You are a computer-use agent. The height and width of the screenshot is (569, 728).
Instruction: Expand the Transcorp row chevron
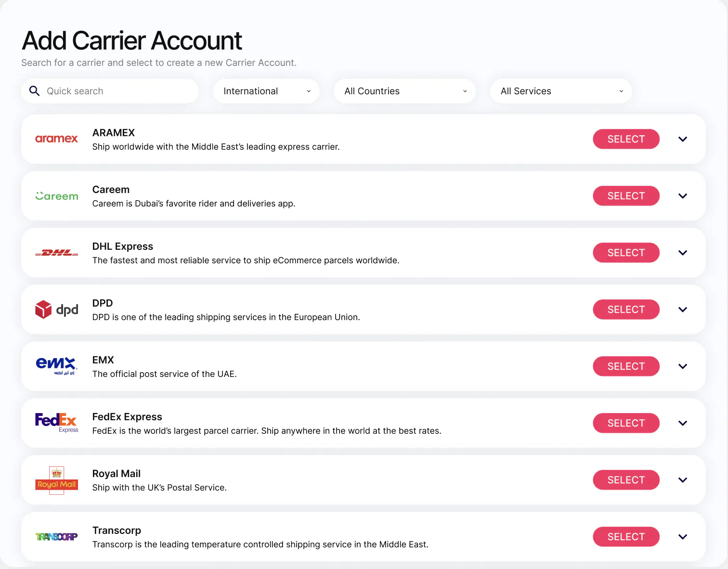(x=682, y=537)
